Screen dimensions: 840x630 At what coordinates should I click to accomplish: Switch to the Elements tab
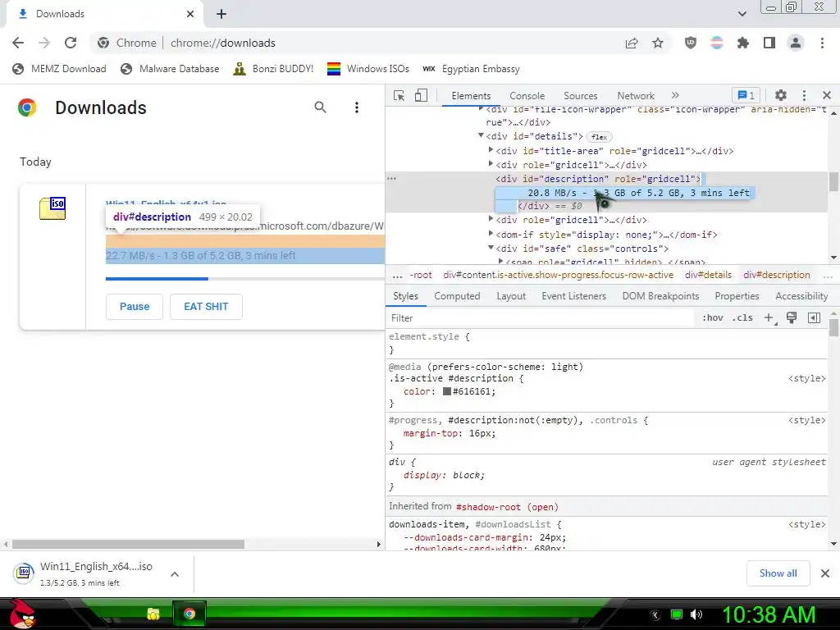tap(471, 96)
